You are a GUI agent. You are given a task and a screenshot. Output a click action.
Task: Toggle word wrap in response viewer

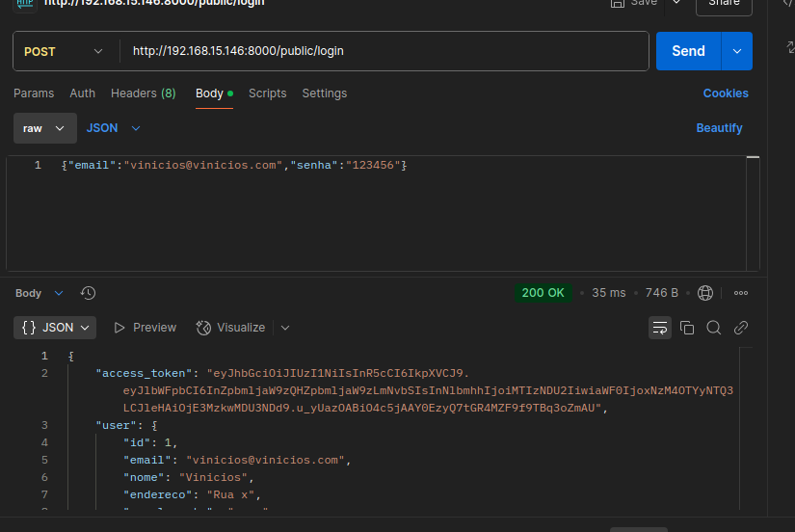tap(660, 328)
